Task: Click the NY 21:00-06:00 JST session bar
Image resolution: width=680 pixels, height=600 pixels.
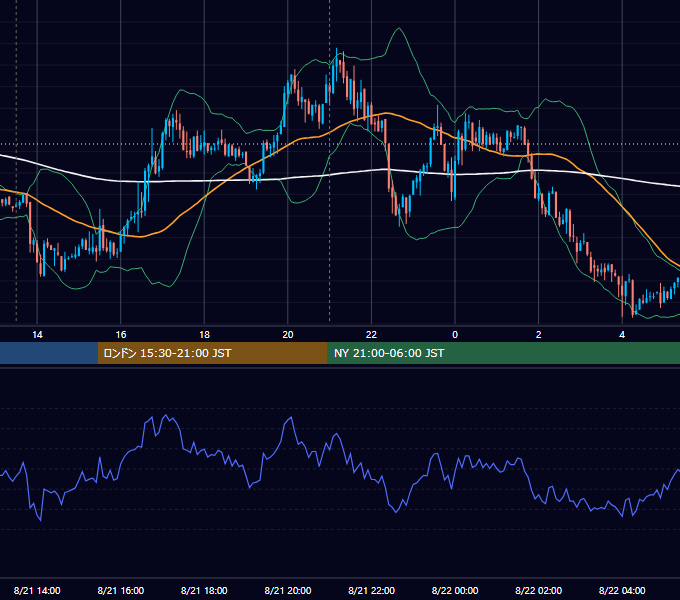Action: click(x=503, y=353)
